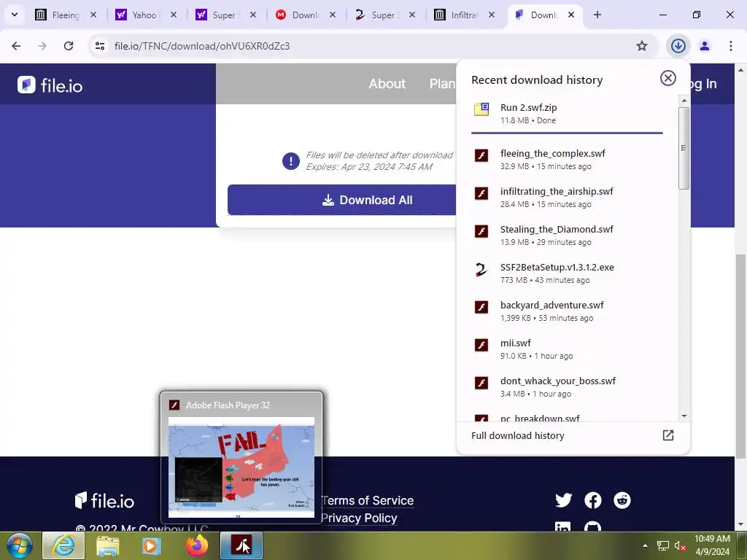The height and width of the screenshot is (560, 747).
Task: Open the Chrome profile icon
Action: 705,46
